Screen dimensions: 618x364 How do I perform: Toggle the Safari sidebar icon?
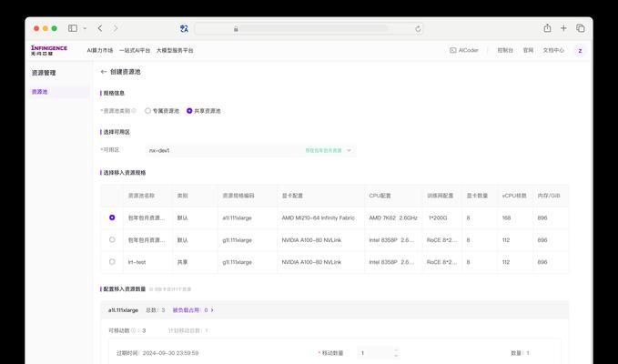[73, 28]
